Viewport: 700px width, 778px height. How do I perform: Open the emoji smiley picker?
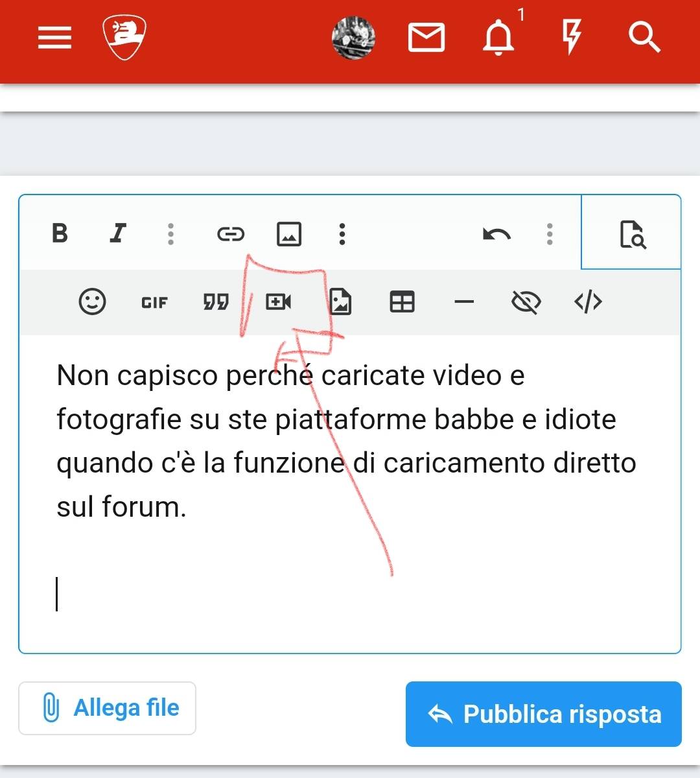[92, 302]
